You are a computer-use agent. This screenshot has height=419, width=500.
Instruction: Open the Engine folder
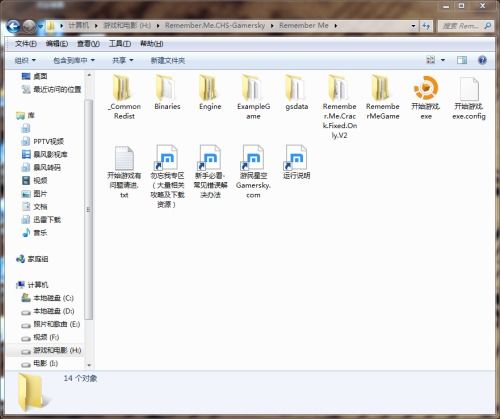pyautogui.click(x=210, y=92)
